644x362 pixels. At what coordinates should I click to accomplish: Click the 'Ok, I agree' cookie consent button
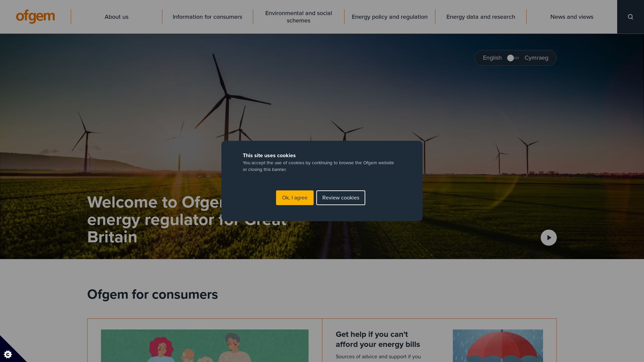click(x=294, y=197)
